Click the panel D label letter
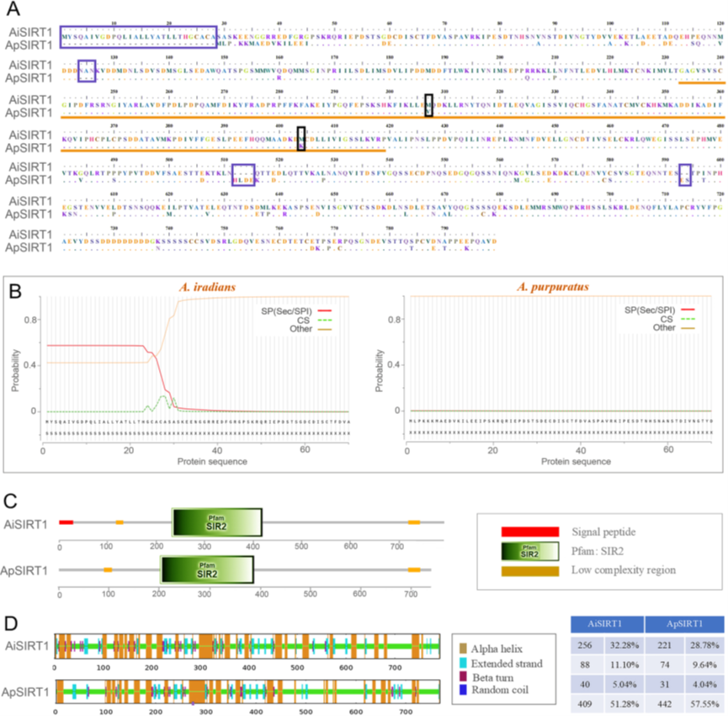This screenshot has height=716, width=728. point(10,623)
